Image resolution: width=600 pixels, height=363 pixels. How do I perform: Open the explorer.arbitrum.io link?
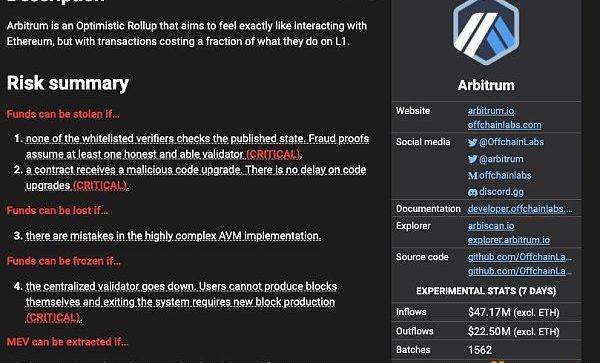pyautogui.click(x=509, y=240)
